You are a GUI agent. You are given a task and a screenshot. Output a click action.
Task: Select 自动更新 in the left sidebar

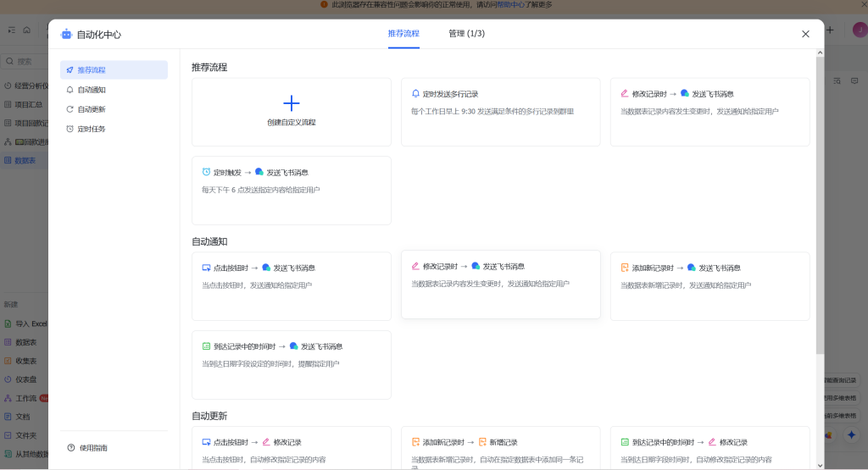(x=114, y=109)
